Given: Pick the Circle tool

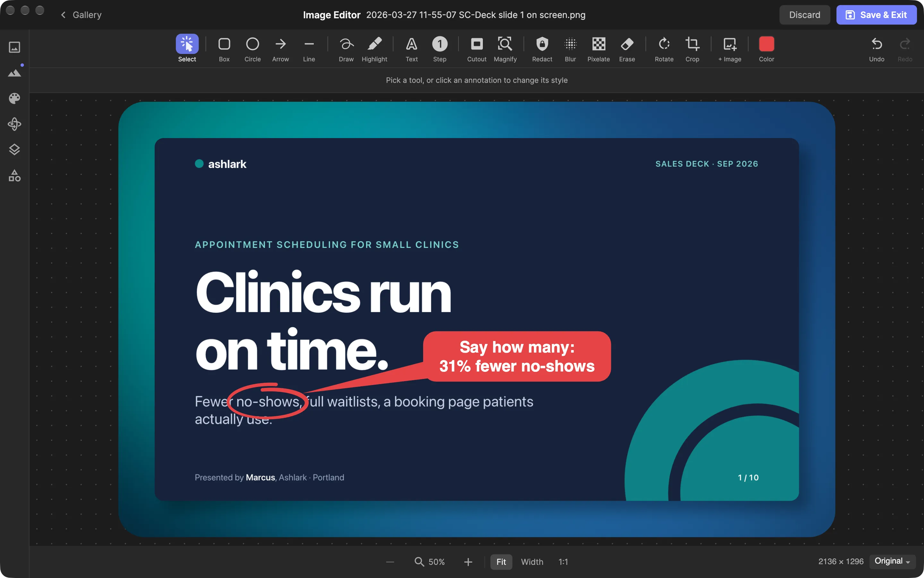Looking at the screenshot, I should (x=252, y=49).
